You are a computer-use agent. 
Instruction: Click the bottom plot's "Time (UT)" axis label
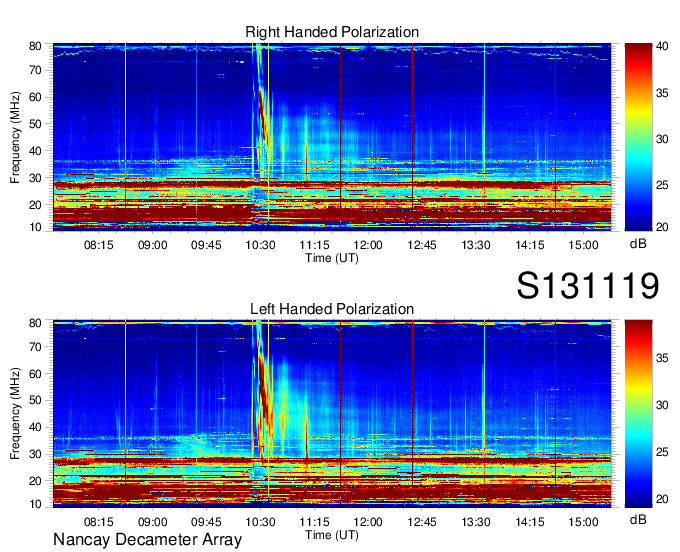332,535
